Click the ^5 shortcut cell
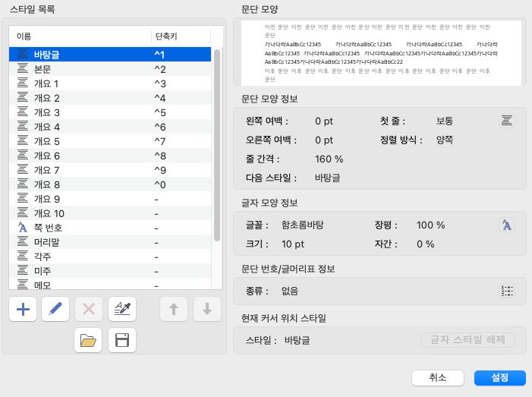532x397 pixels. pos(160,112)
